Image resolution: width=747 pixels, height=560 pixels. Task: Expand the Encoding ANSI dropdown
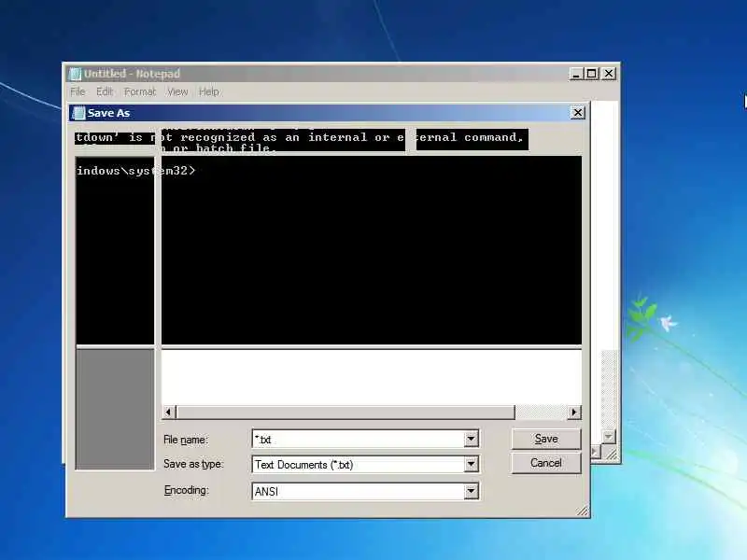point(471,491)
